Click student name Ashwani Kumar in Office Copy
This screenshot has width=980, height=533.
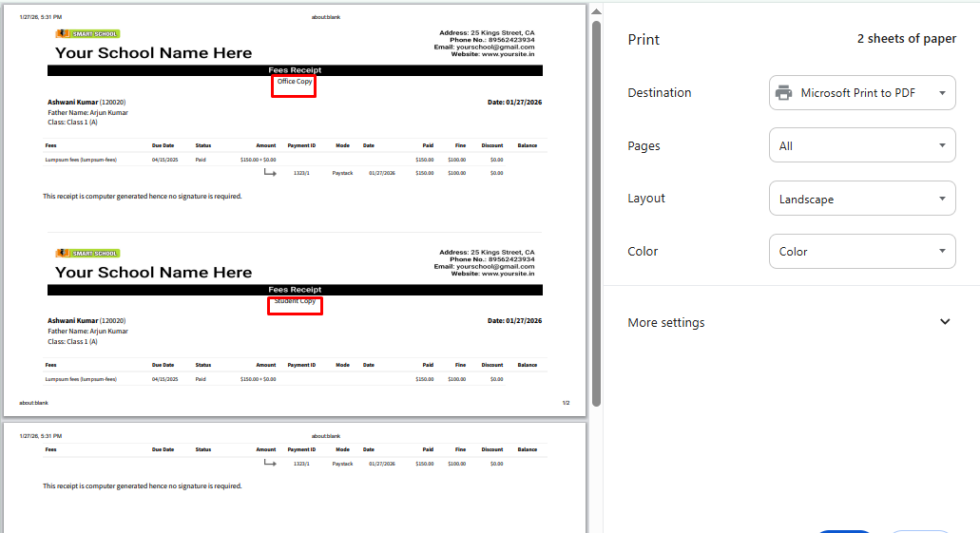(x=73, y=102)
